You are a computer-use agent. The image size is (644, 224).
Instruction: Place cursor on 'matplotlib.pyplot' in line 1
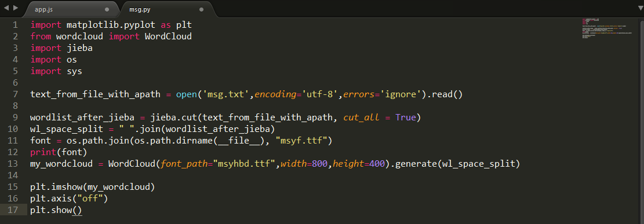(x=111, y=25)
